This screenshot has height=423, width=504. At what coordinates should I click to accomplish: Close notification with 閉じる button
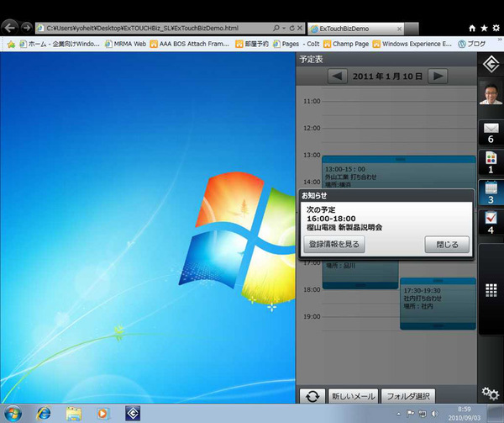(447, 245)
